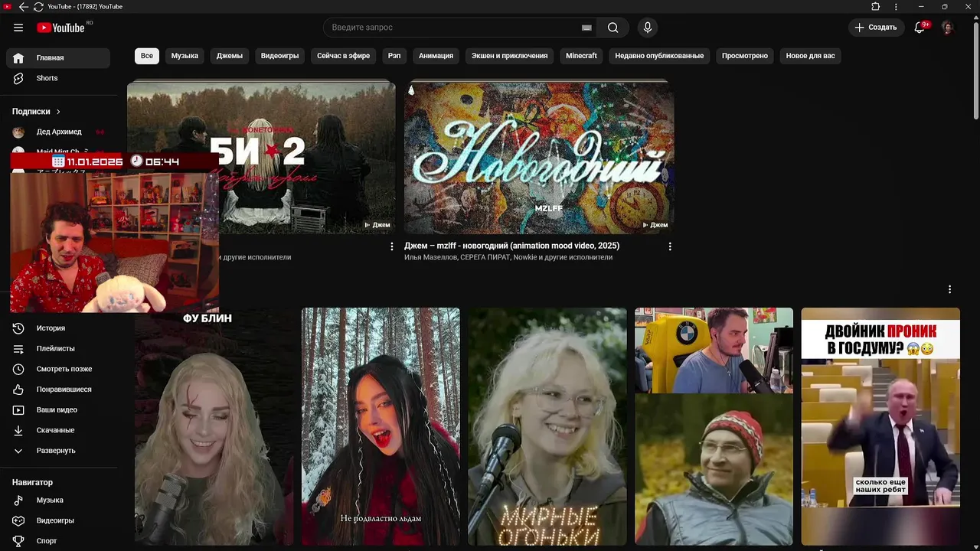Click the Создать button
The width and height of the screenshot is (980, 551).
click(x=875, y=28)
